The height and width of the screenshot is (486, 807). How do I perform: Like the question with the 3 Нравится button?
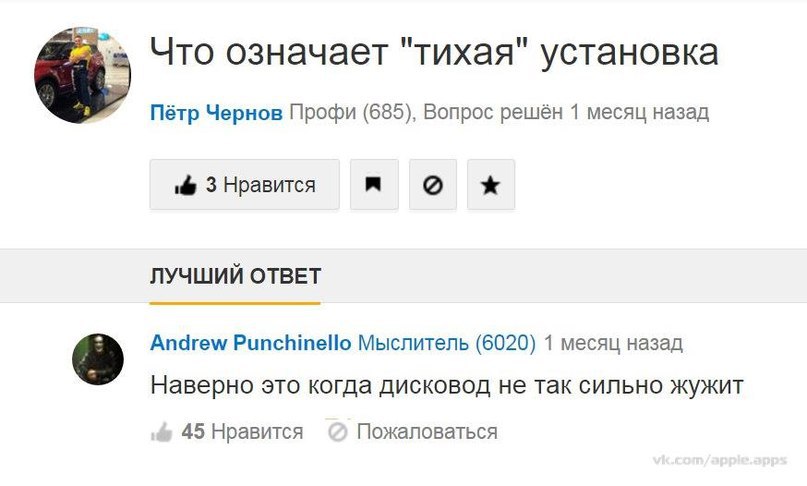(x=244, y=185)
